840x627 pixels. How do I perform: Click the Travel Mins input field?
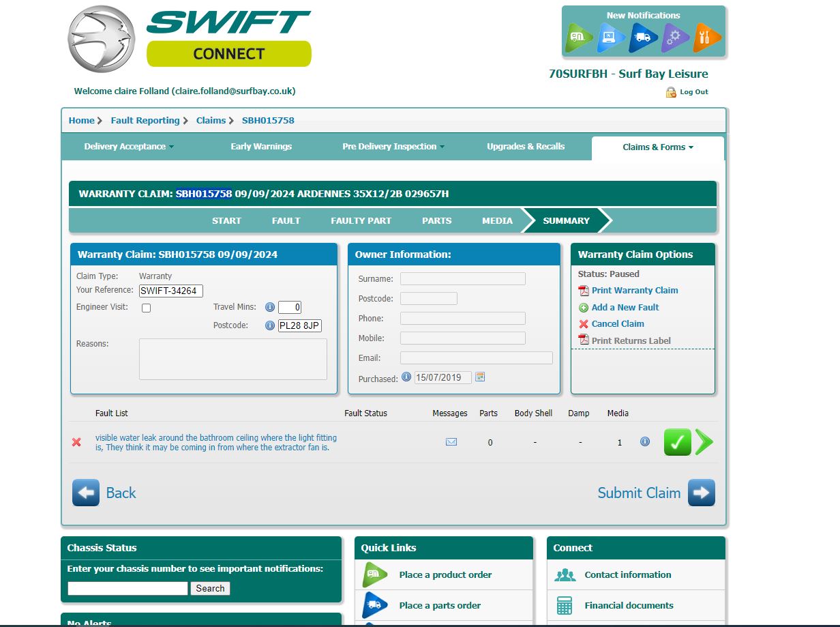(x=290, y=308)
